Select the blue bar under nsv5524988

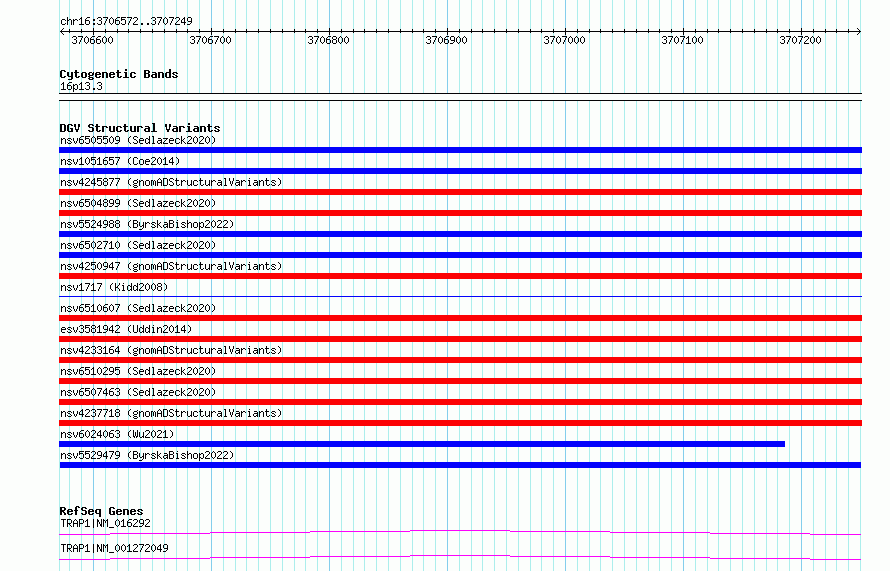460,234
